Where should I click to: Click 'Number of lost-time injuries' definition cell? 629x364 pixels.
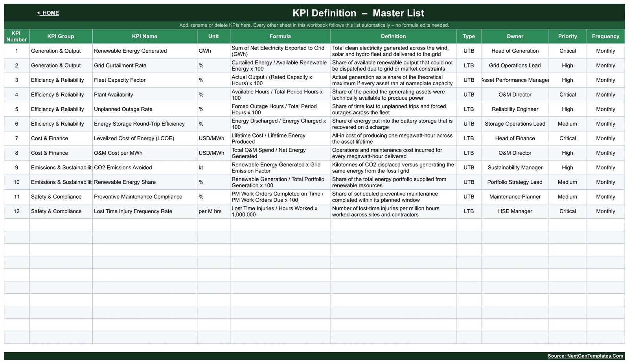coord(393,211)
